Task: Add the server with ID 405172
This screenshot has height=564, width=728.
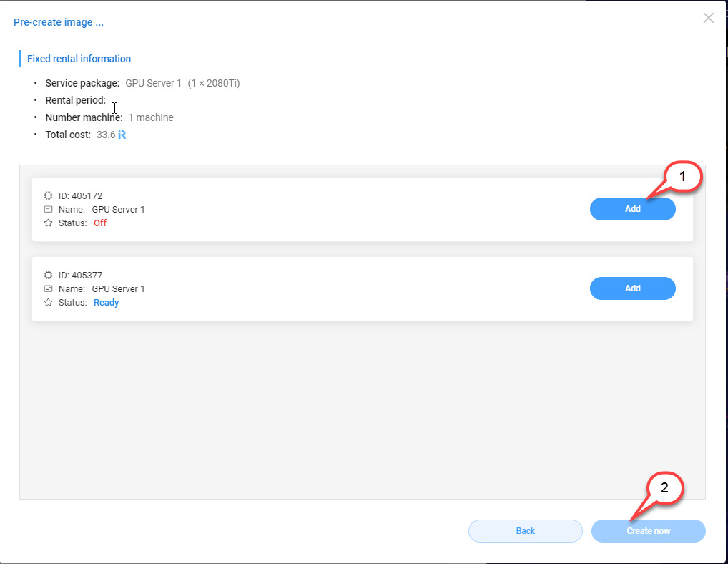Action: coord(632,209)
